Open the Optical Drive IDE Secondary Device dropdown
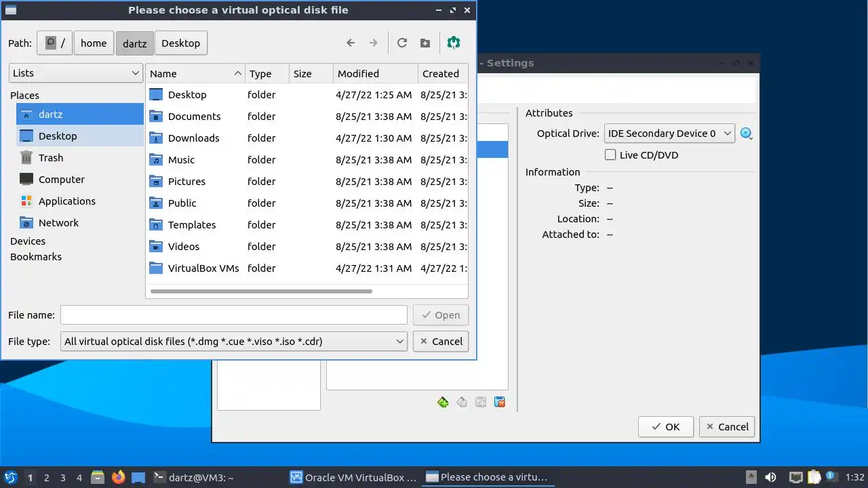868x488 pixels. click(x=669, y=134)
